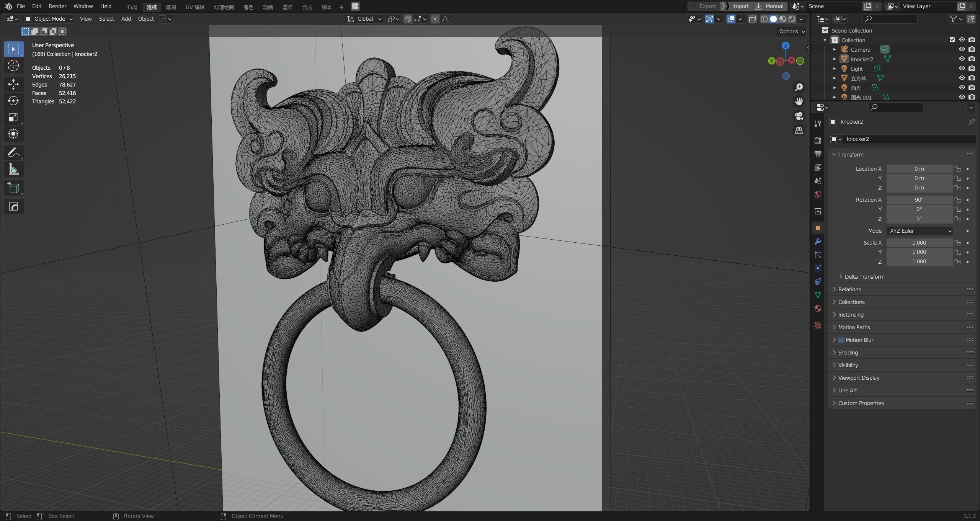Screen dimensions: 980x521
Task: Pick the Scale tool in toolbar
Action: click(13, 118)
